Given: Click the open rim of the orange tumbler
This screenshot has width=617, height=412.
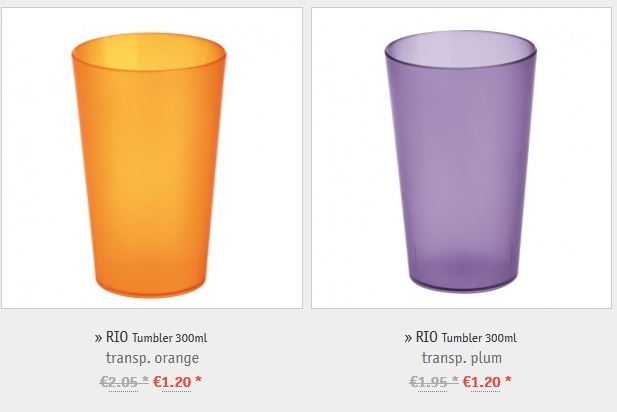Looking at the screenshot, I should coord(149,52).
